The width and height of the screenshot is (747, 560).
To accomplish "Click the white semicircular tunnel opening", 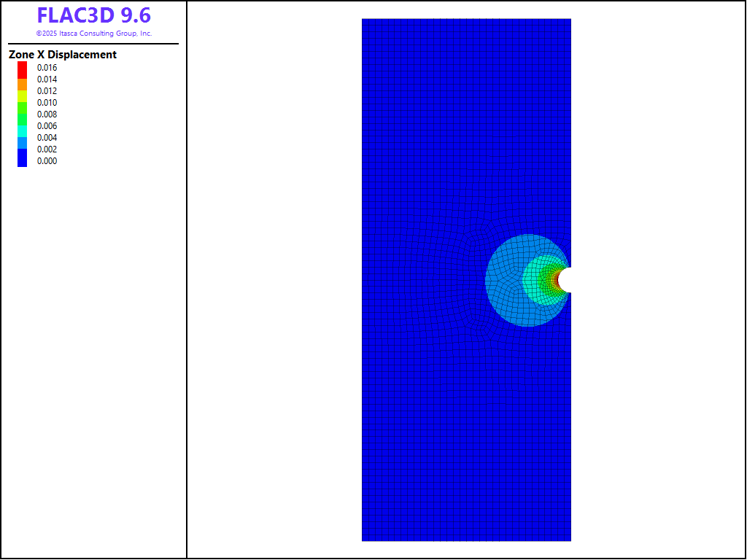I will click(565, 279).
